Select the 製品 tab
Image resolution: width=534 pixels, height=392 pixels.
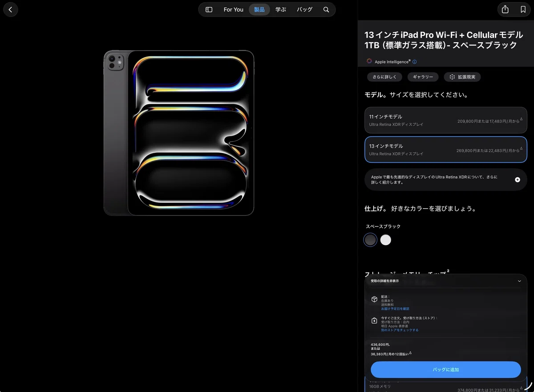259,9
